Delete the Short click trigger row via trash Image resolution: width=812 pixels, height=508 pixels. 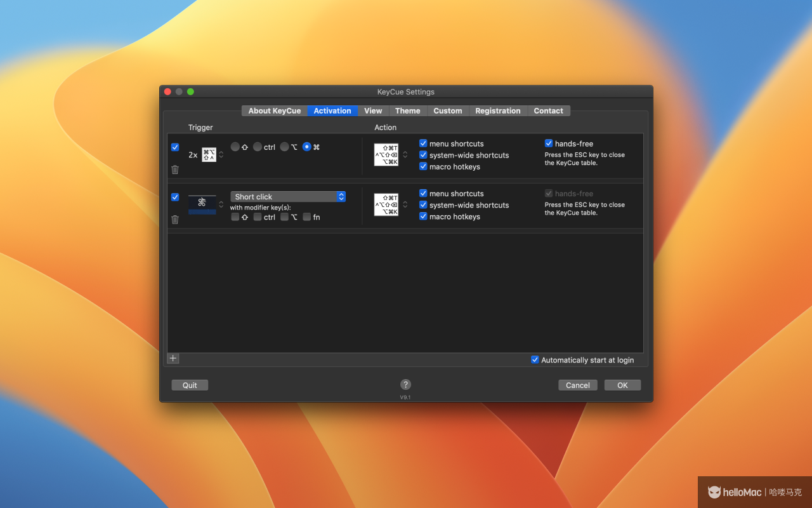coord(175,220)
